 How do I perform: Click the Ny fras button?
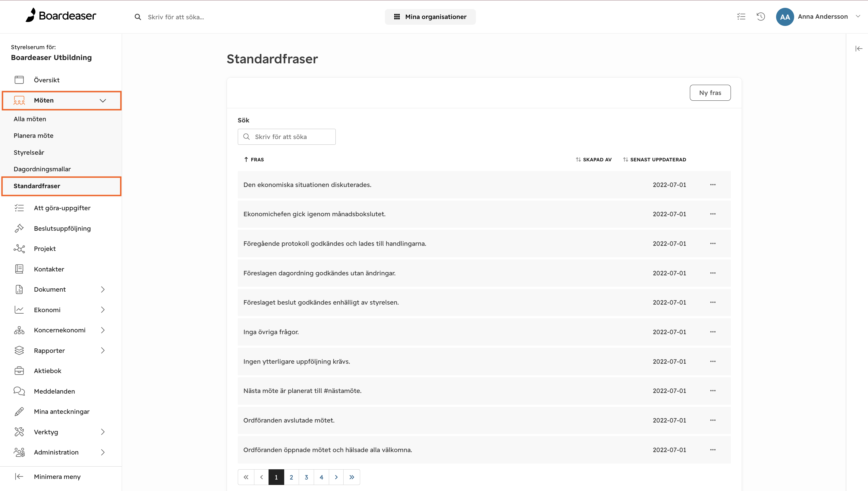tap(710, 93)
